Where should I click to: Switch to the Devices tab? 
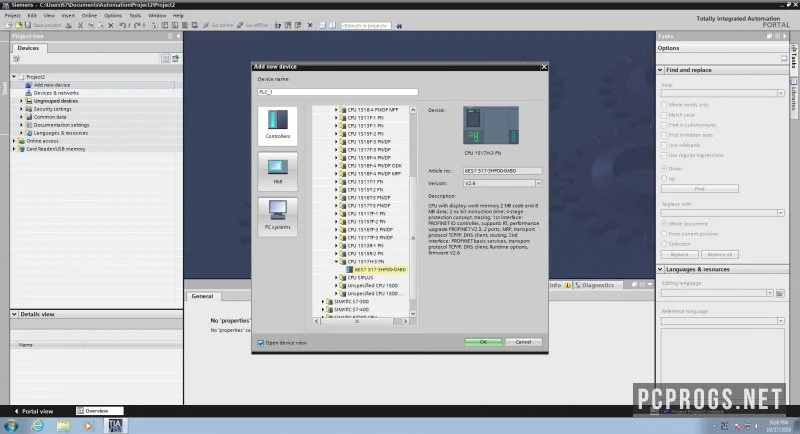(x=28, y=48)
